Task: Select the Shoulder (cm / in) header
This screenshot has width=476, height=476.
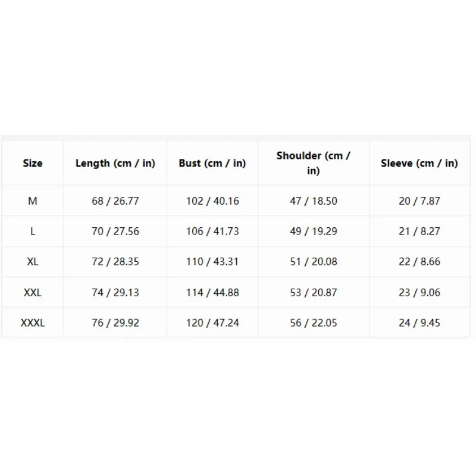Action: point(314,163)
